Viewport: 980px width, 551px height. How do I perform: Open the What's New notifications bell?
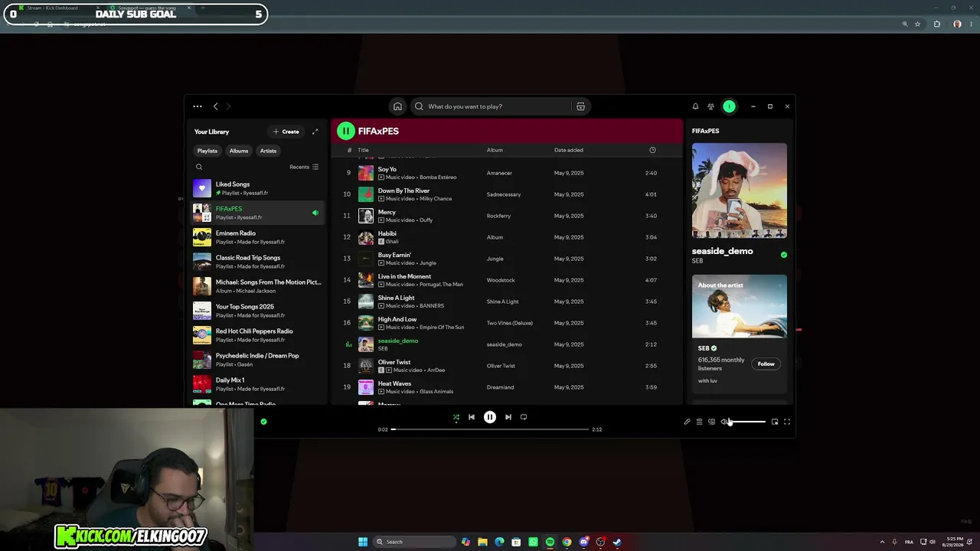(695, 106)
